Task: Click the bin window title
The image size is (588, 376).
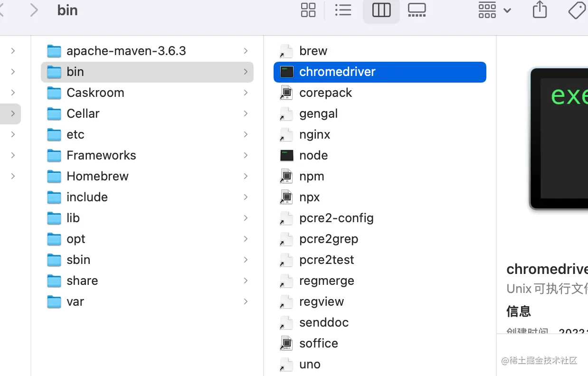Action: tap(67, 10)
